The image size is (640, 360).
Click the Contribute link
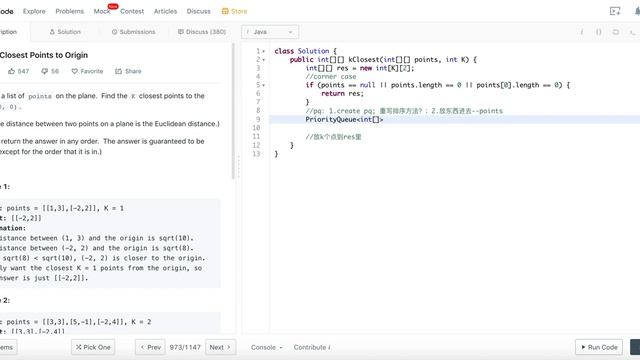point(312,347)
